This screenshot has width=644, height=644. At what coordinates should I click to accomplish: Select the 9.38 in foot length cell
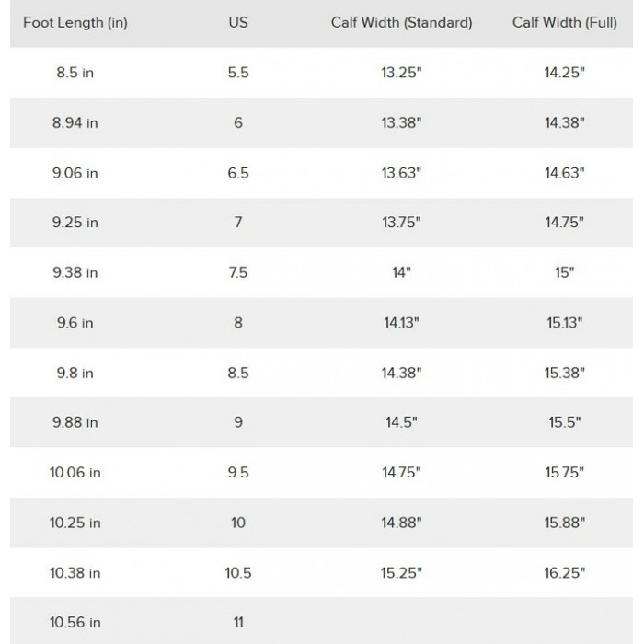75,272
